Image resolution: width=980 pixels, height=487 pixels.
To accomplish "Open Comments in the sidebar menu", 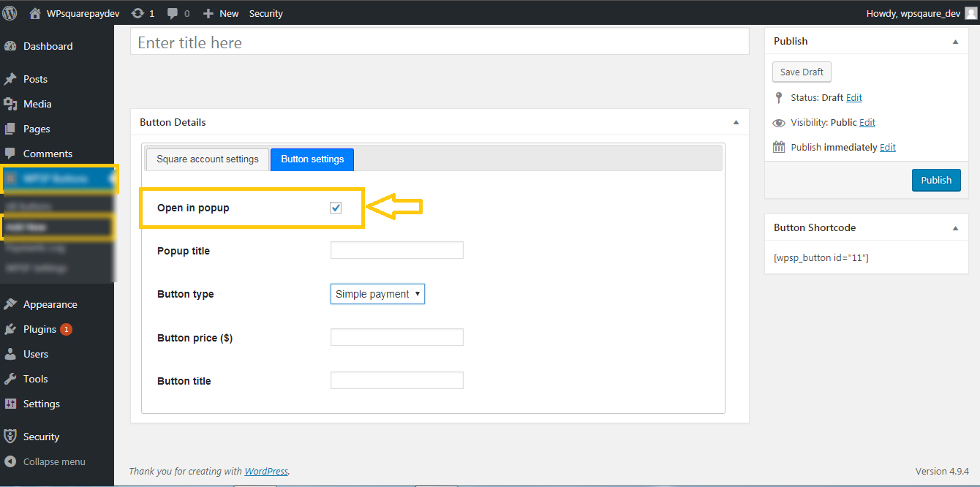I will click(48, 154).
